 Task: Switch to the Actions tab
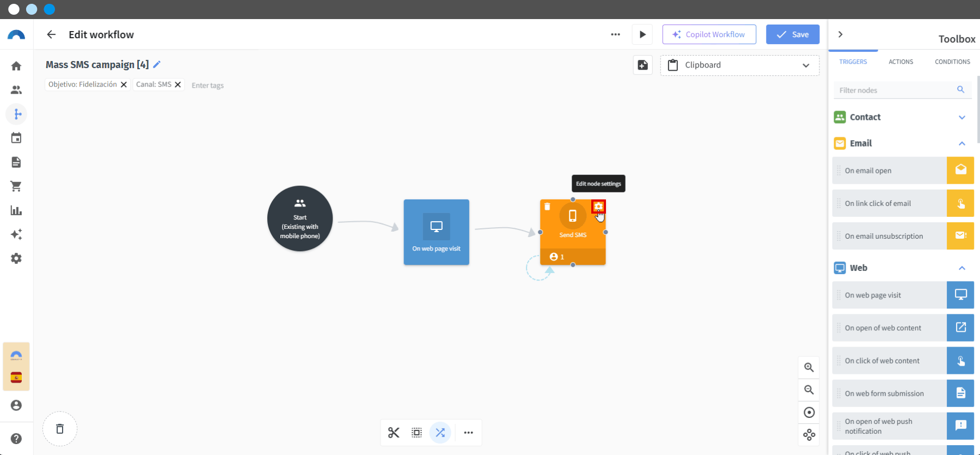901,62
